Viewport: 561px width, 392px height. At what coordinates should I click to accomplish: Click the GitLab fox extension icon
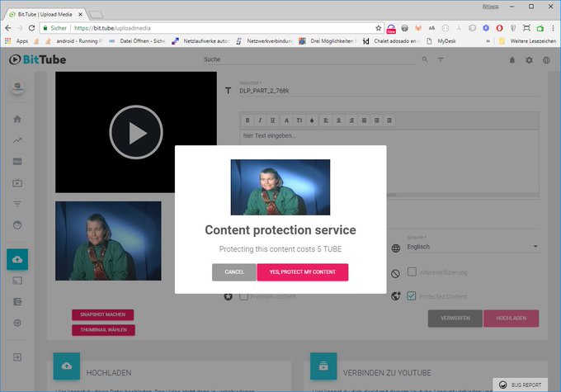(x=418, y=28)
